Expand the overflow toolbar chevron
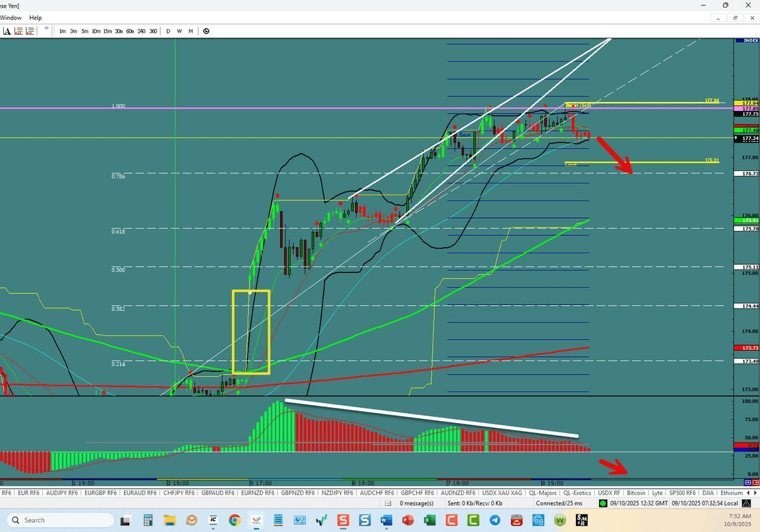Image resolution: width=760 pixels, height=532 pixels. [45, 28]
